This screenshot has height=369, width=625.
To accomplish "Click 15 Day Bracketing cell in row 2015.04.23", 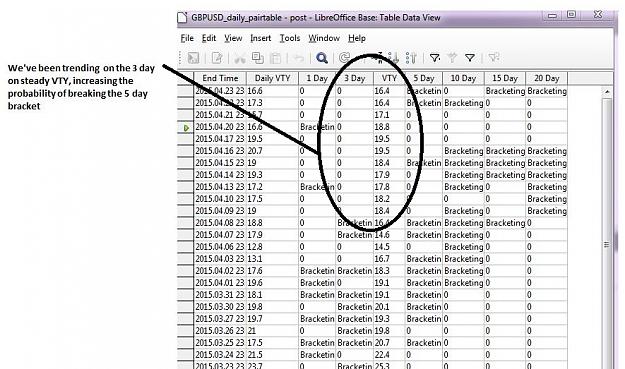I will (505, 91).
